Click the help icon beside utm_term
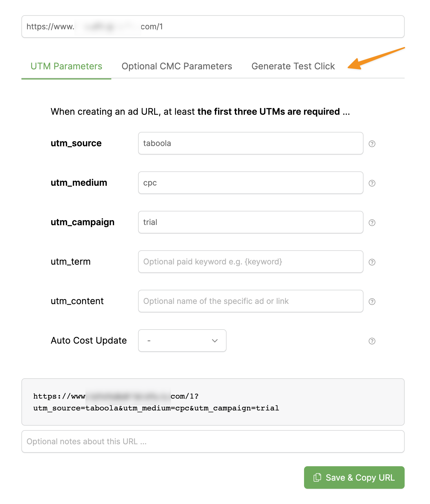 (x=372, y=262)
